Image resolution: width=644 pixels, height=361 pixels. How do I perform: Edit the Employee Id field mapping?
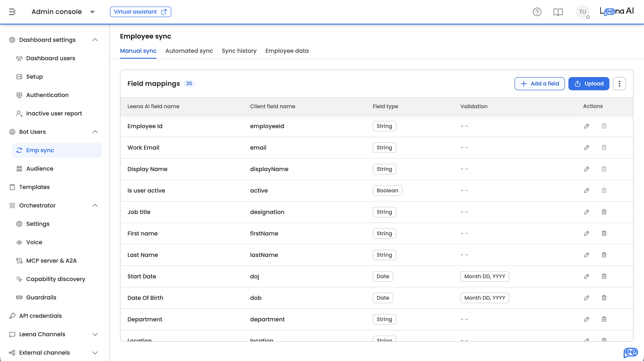(587, 126)
